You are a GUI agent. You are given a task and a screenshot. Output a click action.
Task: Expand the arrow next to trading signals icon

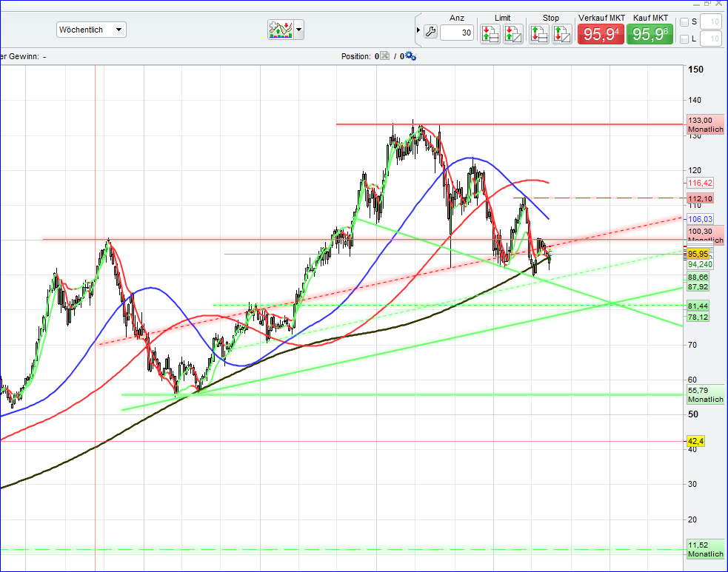tap(299, 30)
